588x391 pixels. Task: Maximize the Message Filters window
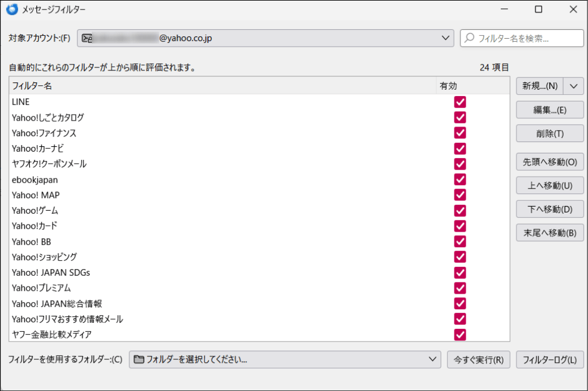[539, 10]
